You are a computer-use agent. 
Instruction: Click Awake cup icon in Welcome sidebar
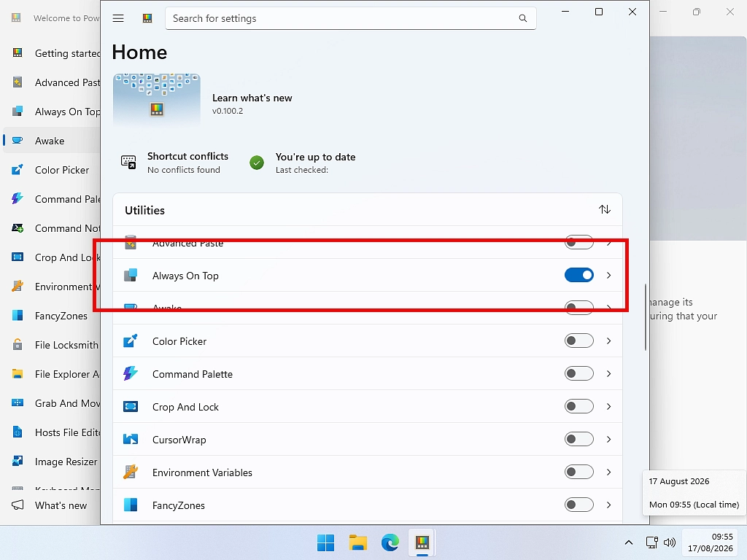pyautogui.click(x=18, y=141)
